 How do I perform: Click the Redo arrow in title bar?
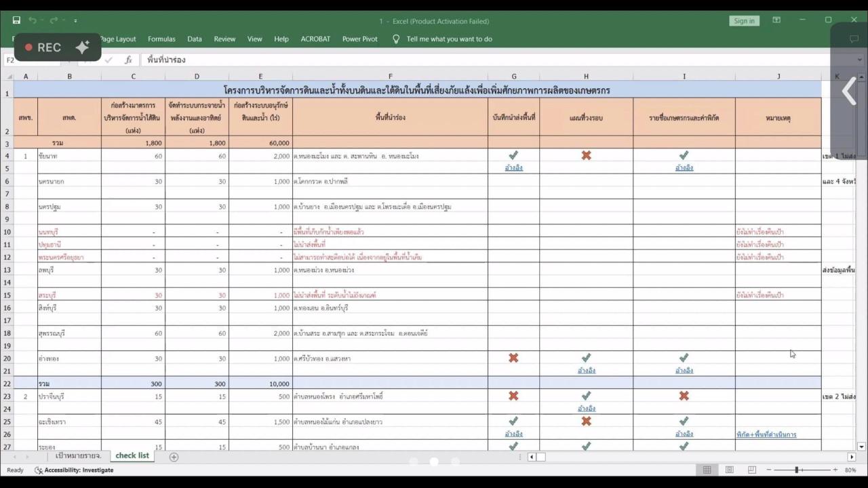pyautogui.click(x=54, y=20)
